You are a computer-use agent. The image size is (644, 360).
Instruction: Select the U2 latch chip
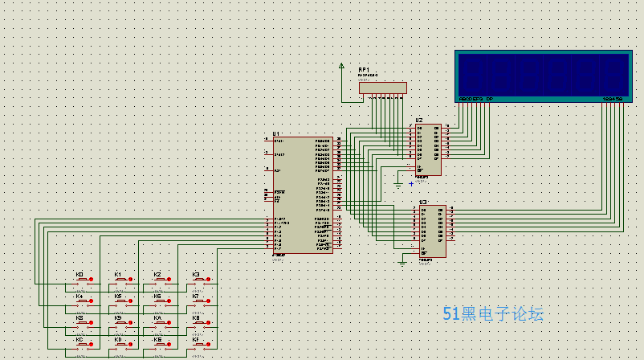tap(428, 150)
